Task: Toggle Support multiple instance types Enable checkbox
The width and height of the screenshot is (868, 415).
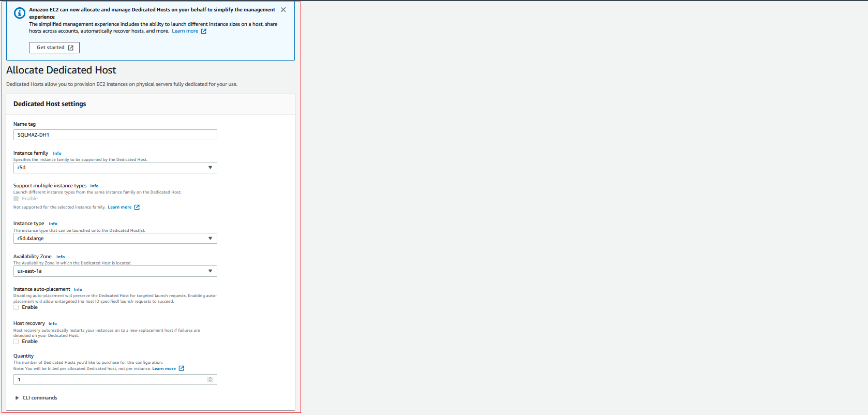Action: [16, 199]
